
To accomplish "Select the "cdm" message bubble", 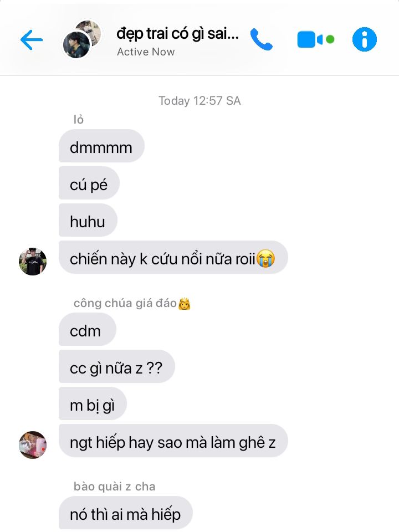I will coord(88,329).
